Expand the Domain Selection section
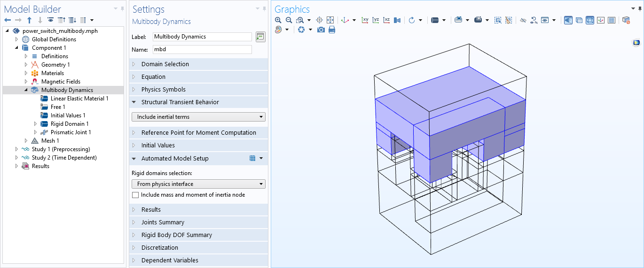Image resolution: width=644 pixels, height=268 pixels. click(165, 64)
